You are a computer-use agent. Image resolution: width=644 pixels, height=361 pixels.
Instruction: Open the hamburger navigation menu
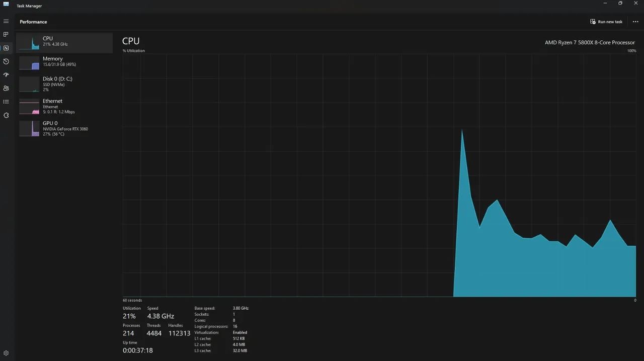point(6,21)
